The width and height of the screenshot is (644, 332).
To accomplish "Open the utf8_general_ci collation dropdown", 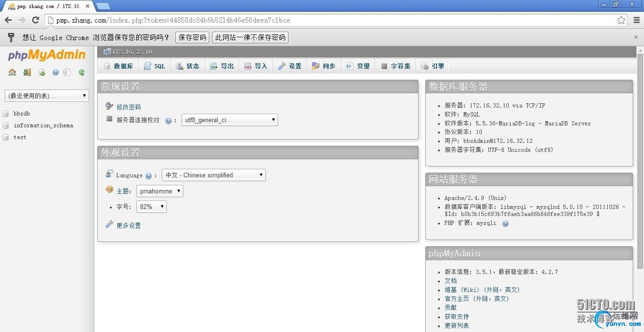I will (x=230, y=120).
